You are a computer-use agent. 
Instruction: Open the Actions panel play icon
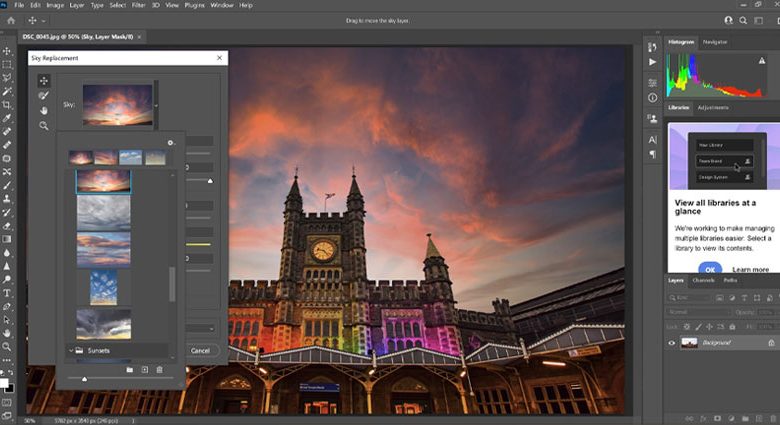652,62
